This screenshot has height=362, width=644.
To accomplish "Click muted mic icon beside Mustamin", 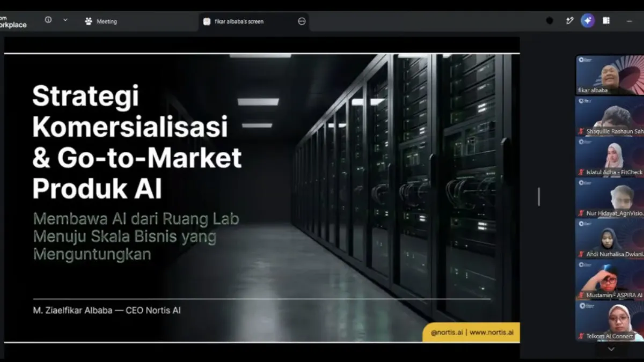I will (581, 295).
